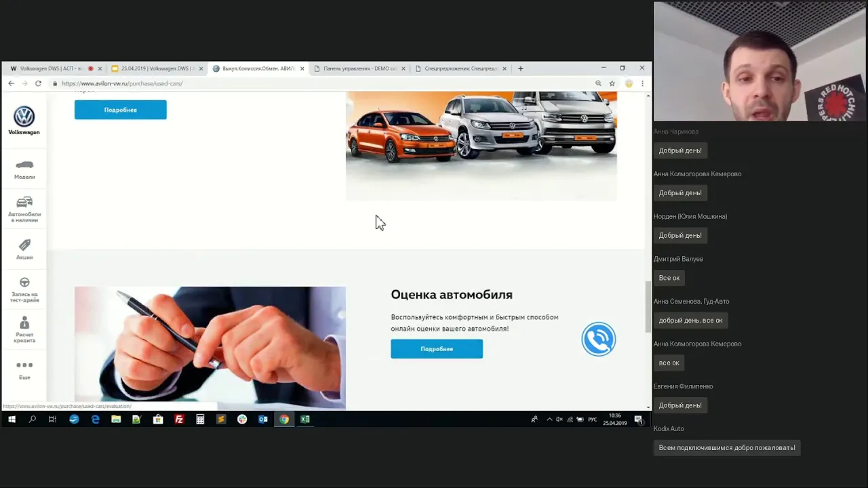Open FileZilla from the taskbar
This screenshot has height=488, width=868.
pyautogui.click(x=179, y=420)
